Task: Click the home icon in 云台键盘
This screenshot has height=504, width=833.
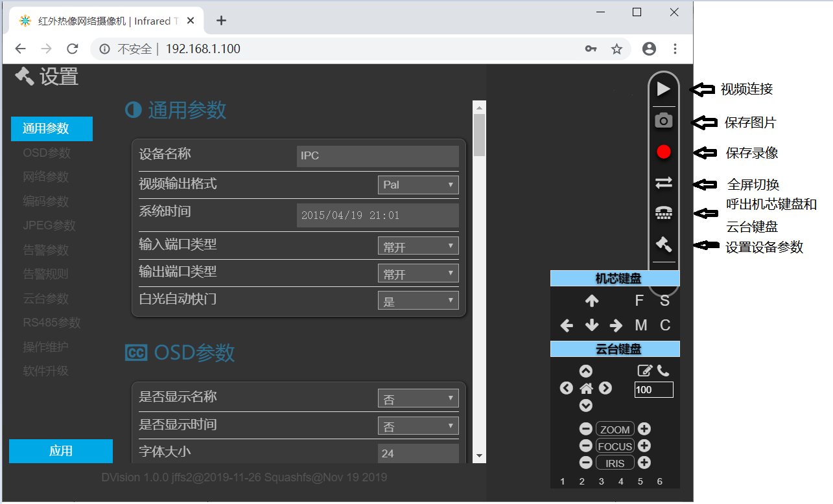Action: pos(586,387)
